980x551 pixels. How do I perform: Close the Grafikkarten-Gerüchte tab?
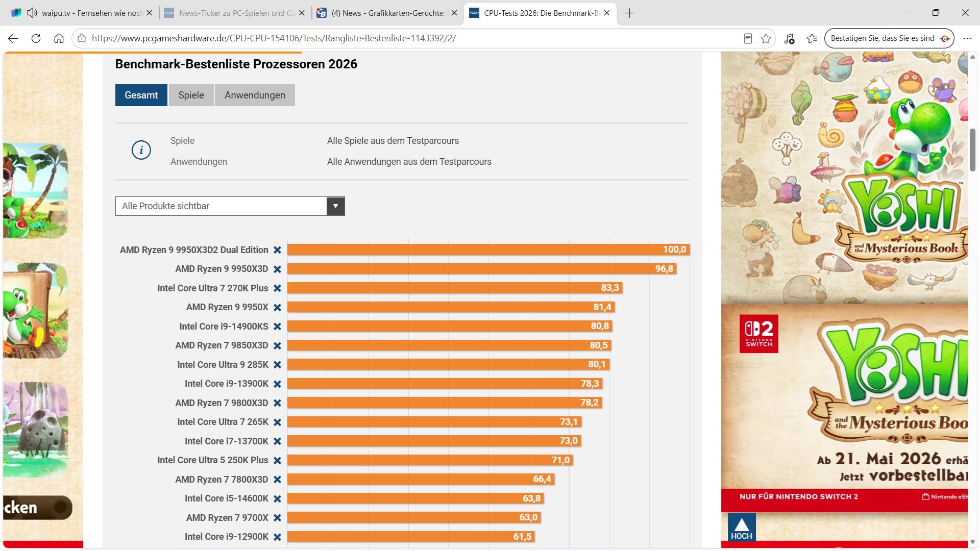pyautogui.click(x=454, y=13)
